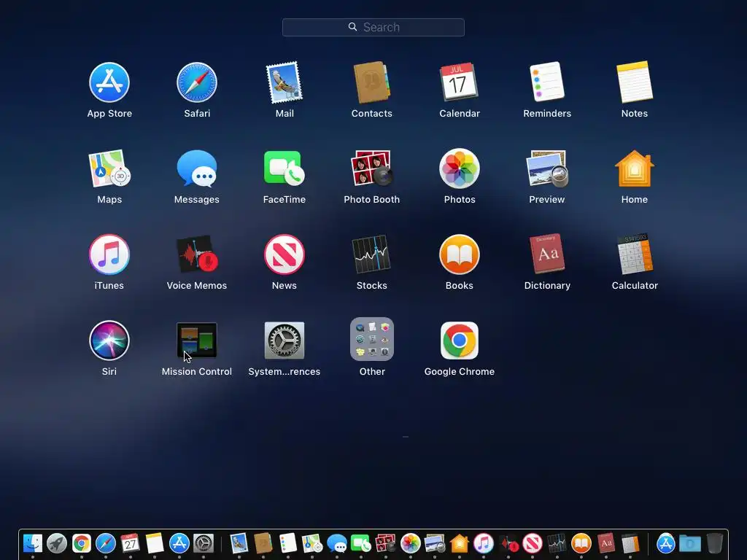Open Calendar icon showing 27 in Dock

pyautogui.click(x=130, y=542)
